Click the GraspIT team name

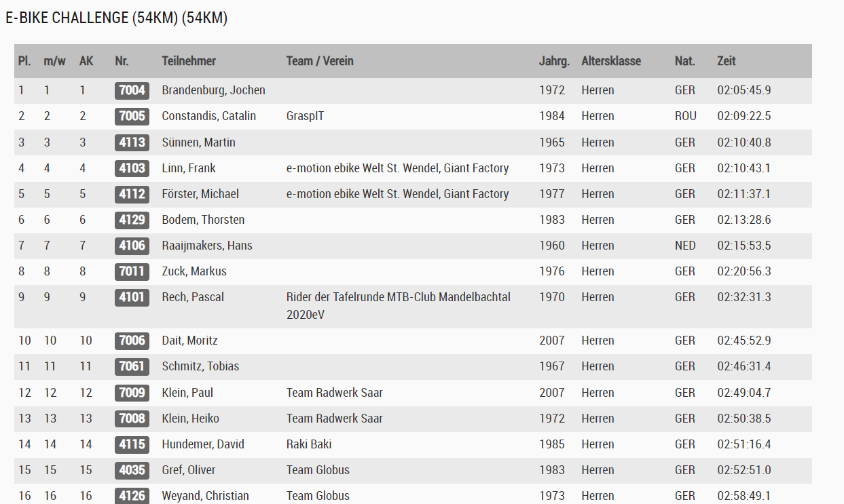pos(305,116)
